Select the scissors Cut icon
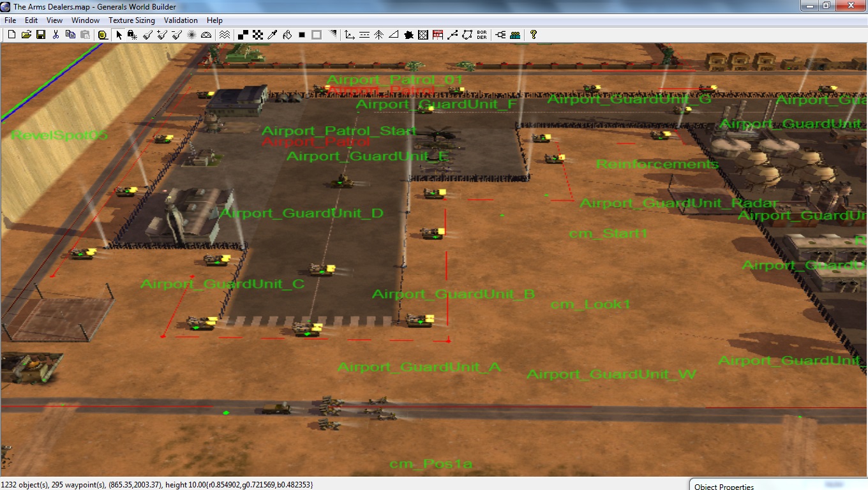 tap(56, 35)
